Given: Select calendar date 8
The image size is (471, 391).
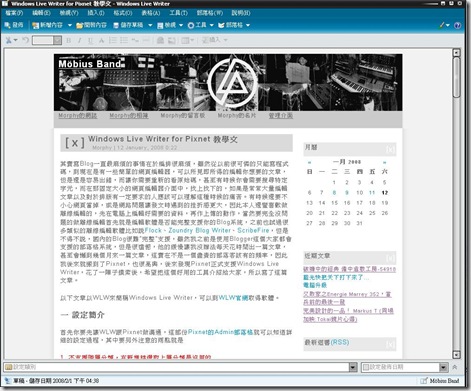Looking at the screenshot, I should pos(334,192).
